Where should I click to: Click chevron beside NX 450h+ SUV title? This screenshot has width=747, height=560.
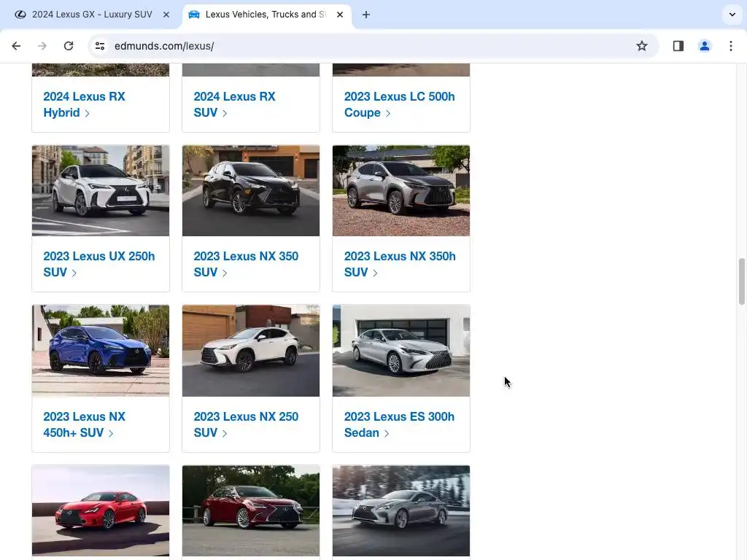click(x=111, y=433)
